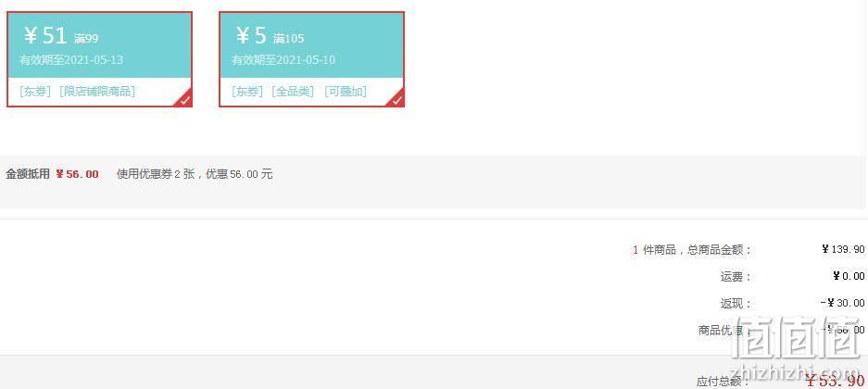Image resolution: width=868 pixels, height=389 pixels.
Task: Click the checkmark badge on the ¥5 coupon
Action: tap(397, 100)
